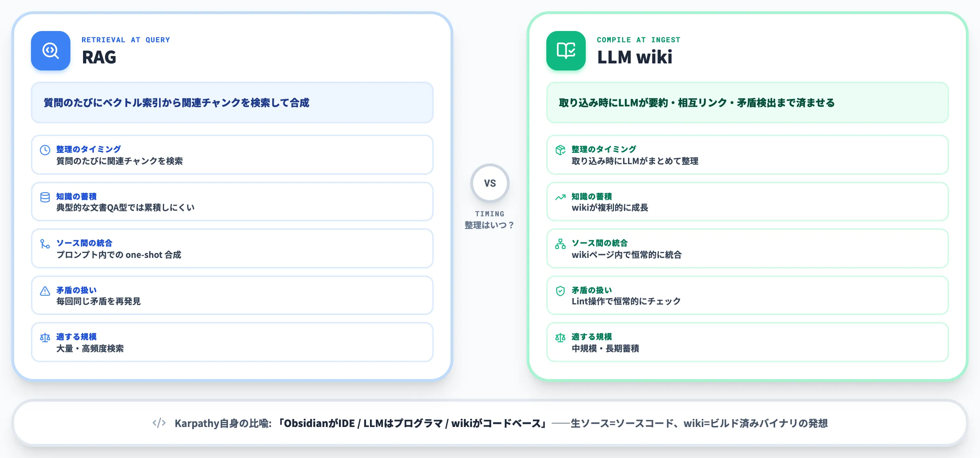Image resolution: width=980 pixels, height=458 pixels.
Task: Click the green LLM wiki book icon
Action: (566, 51)
